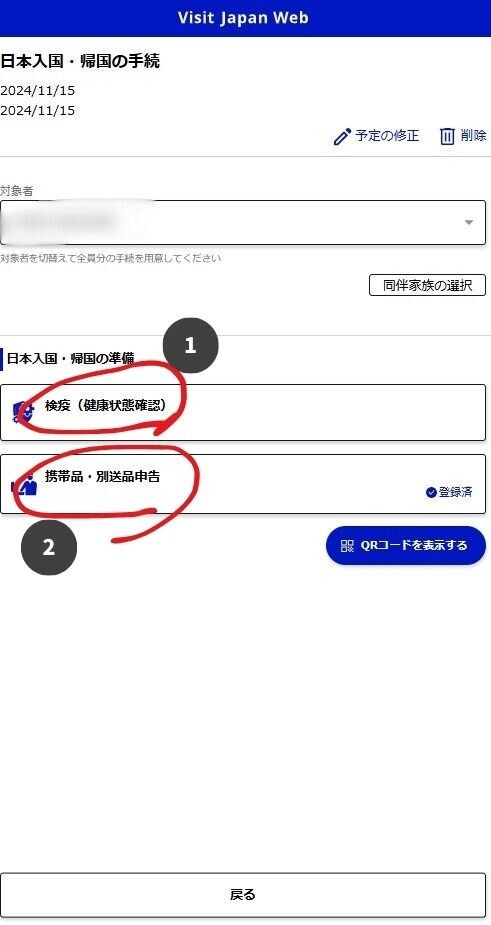Click the pencil icon for 予定の修正
The height and width of the screenshot is (925, 491).
342,136
